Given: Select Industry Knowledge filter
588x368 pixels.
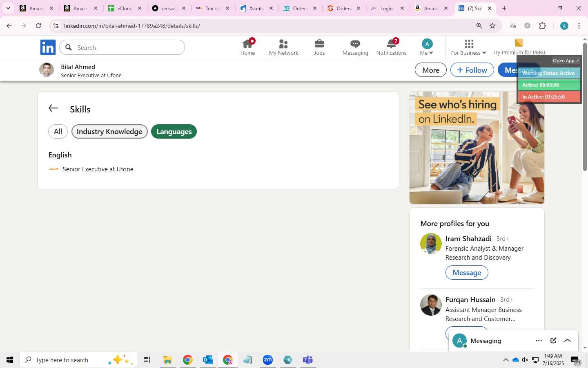Looking at the screenshot, I should coord(109,132).
